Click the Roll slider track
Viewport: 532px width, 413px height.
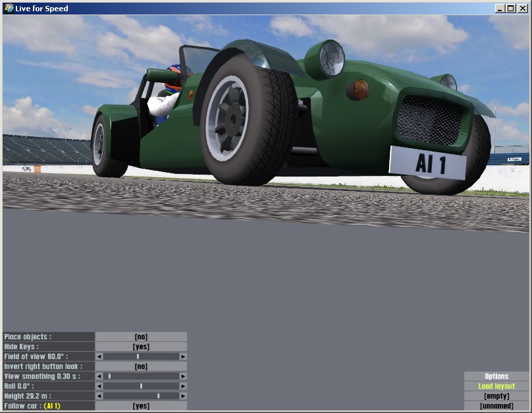click(x=141, y=386)
